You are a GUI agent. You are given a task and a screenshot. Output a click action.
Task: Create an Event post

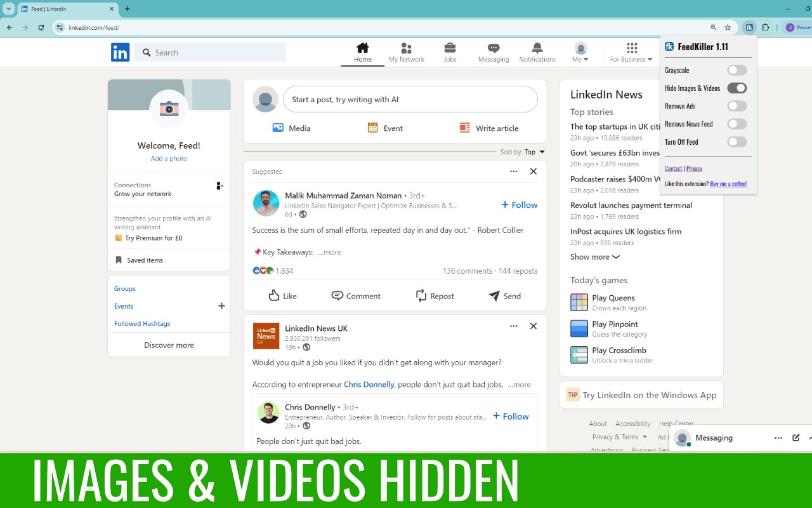[385, 128]
